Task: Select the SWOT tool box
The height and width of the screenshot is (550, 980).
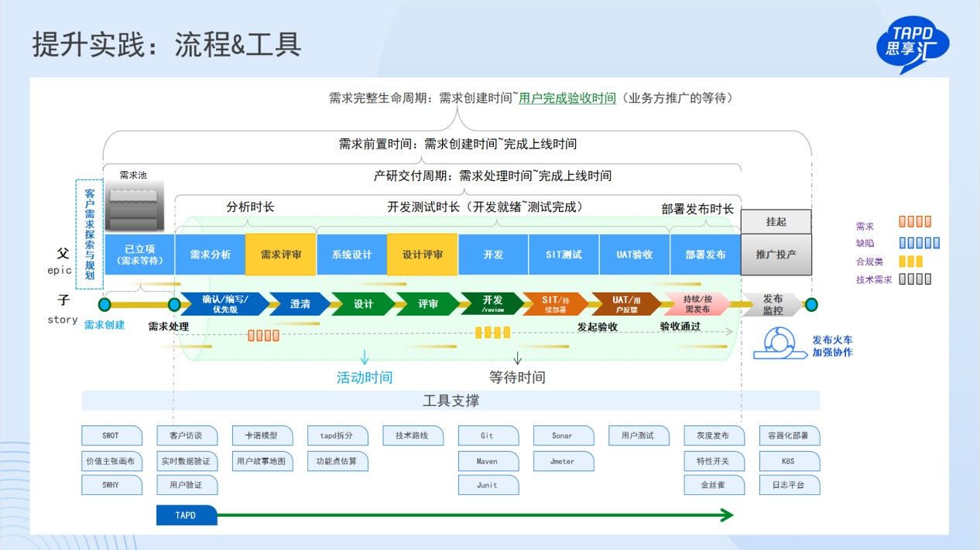Action: click(111, 436)
